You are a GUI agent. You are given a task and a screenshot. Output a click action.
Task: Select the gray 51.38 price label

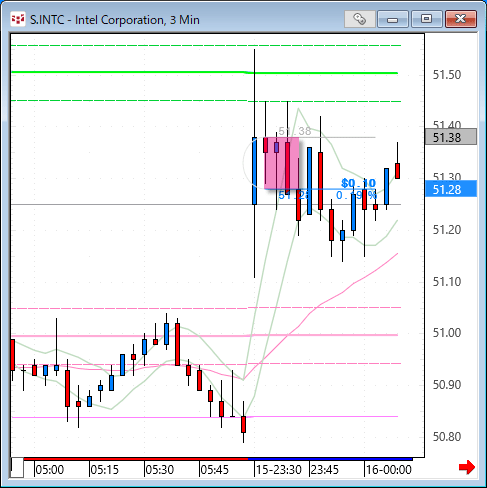451,137
